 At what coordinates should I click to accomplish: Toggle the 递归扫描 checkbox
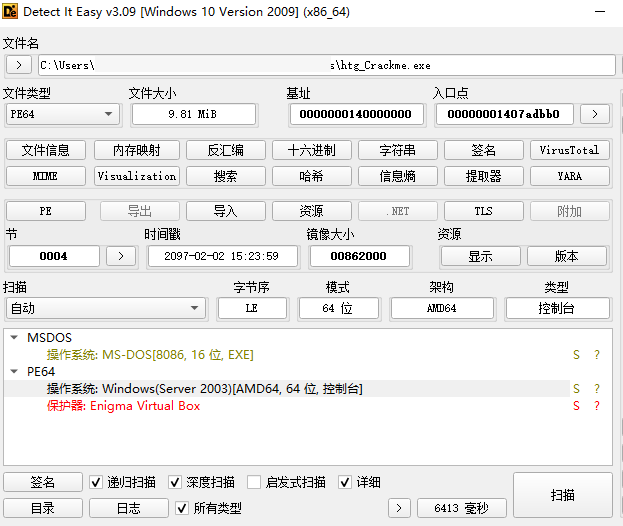[95, 482]
